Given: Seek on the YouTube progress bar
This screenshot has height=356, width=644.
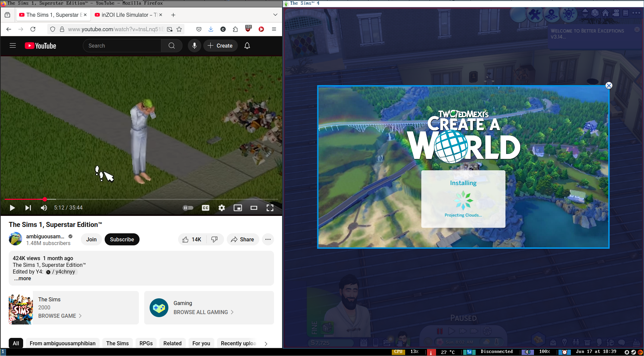Looking at the screenshot, I should pyautogui.click(x=141, y=199).
